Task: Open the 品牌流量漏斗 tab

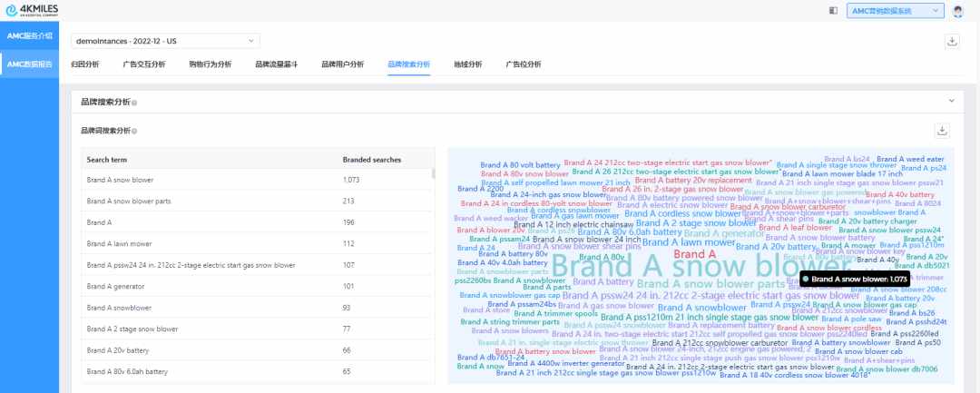Action: pyautogui.click(x=276, y=64)
